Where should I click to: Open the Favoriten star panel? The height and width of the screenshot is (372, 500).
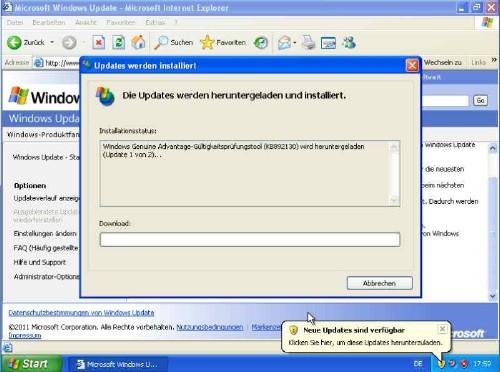223,42
